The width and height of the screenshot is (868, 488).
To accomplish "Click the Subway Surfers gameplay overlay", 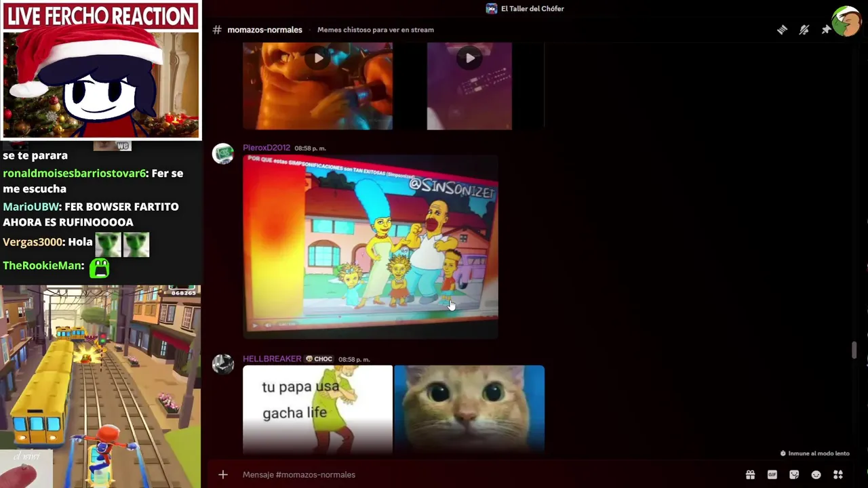I will click(100, 386).
